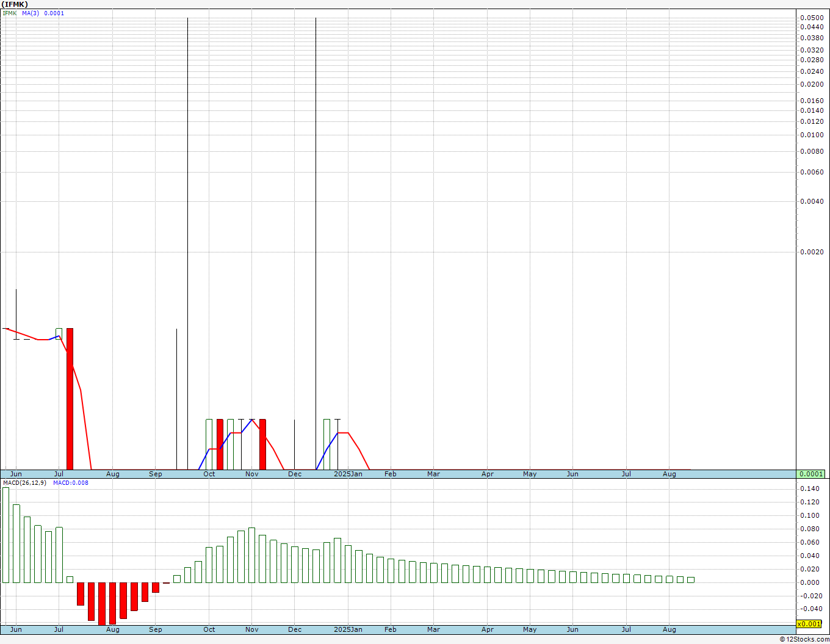Select the MA(3) legend label
830x644 pixels.
(x=31, y=13)
